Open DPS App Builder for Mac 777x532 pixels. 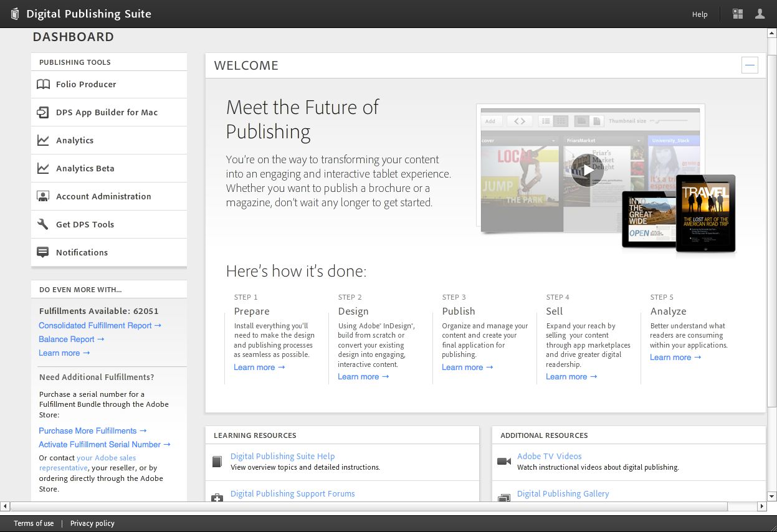point(109,112)
